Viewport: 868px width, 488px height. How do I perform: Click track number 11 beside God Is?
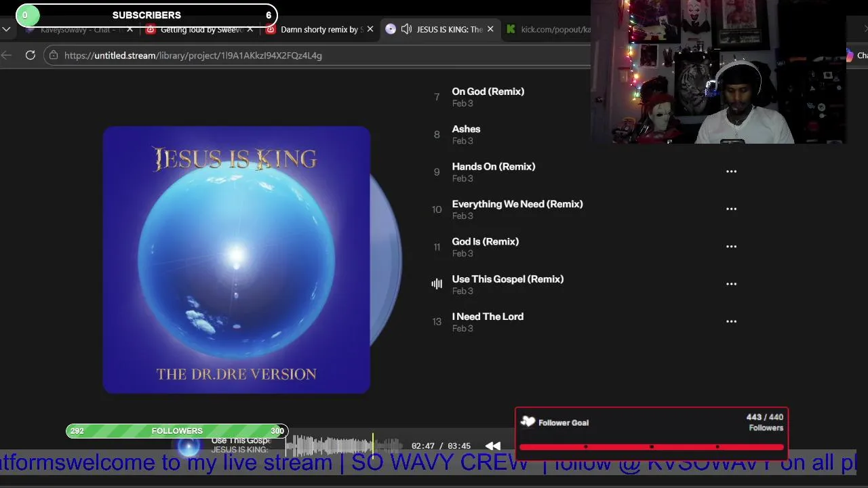(x=437, y=247)
